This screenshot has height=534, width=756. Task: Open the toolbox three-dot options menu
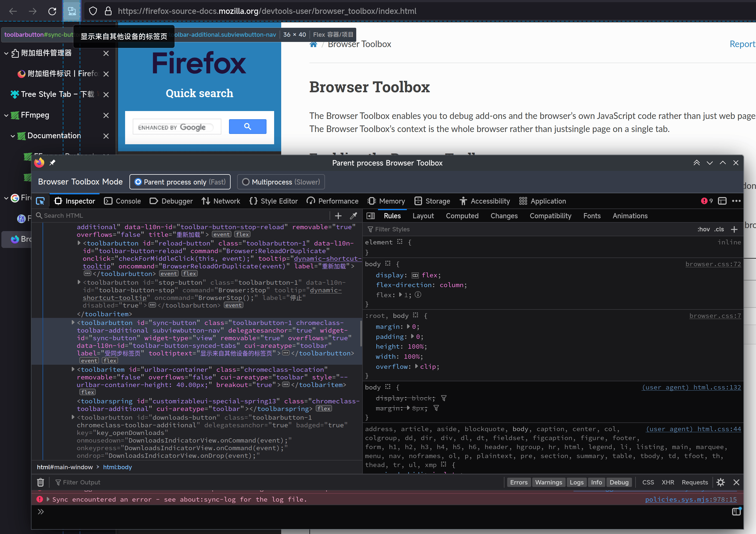point(736,201)
